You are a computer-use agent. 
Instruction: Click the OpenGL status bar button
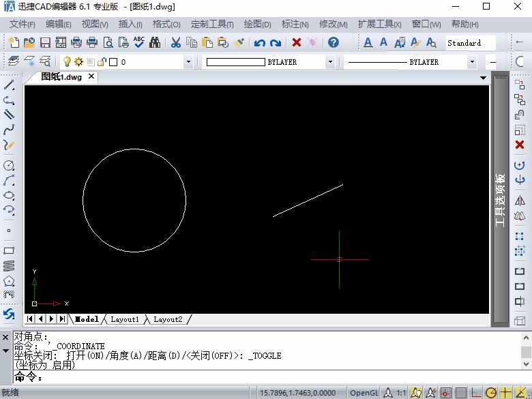click(364, 393)
